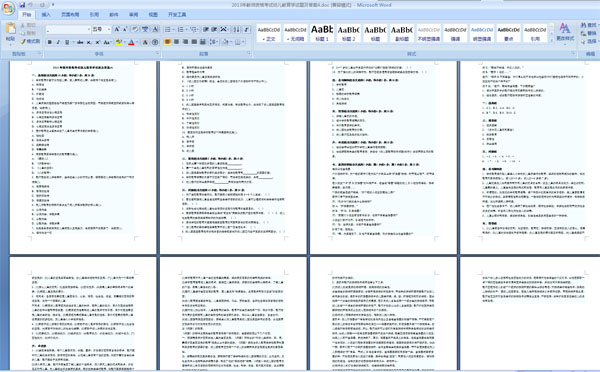The height and width of the screenshot is (372, 600).
Task: Open the 页面布局 (Page Layout) tab
Action: coord(70,15)
